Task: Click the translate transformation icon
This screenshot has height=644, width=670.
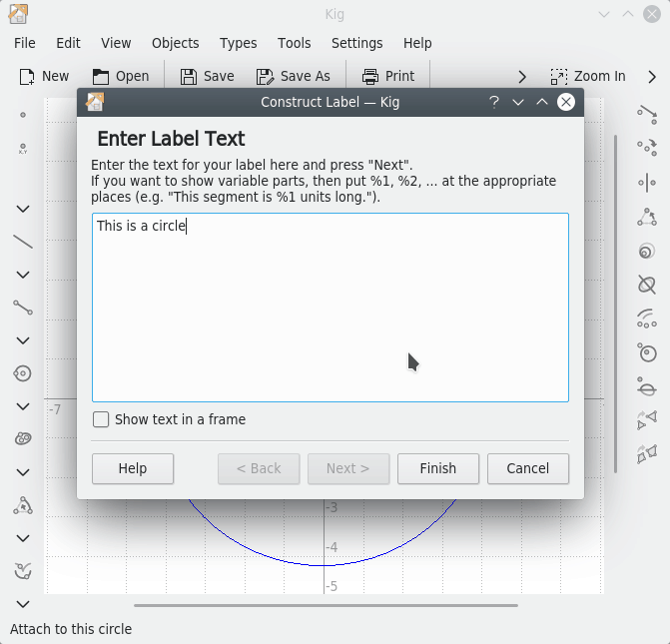Action: (647, 115)
